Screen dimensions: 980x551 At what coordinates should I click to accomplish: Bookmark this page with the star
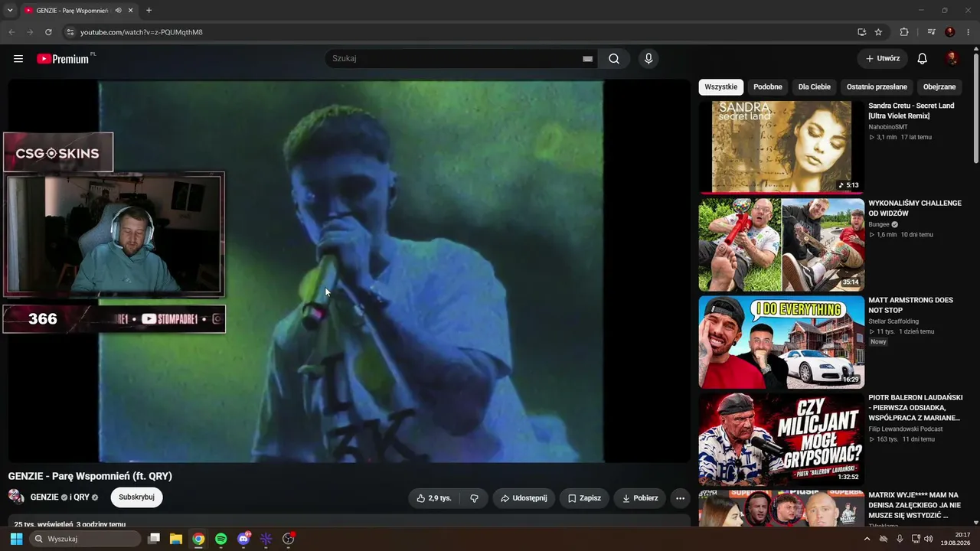pos(878,32)
